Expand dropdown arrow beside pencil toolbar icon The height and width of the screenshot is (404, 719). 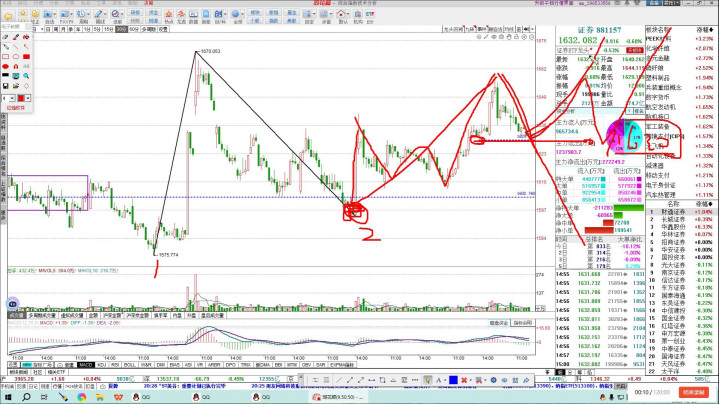(105, 15)
